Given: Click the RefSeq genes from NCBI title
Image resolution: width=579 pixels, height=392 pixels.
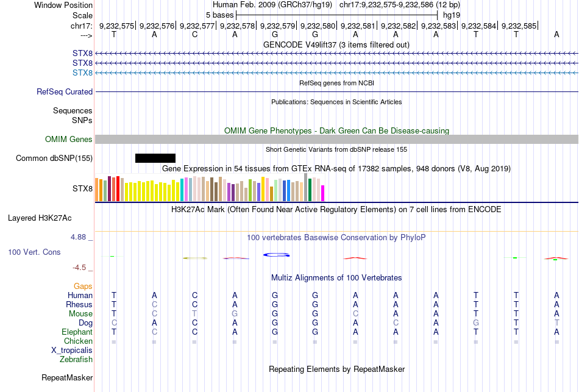Looking at the screenshot, I should click(336, 83).
